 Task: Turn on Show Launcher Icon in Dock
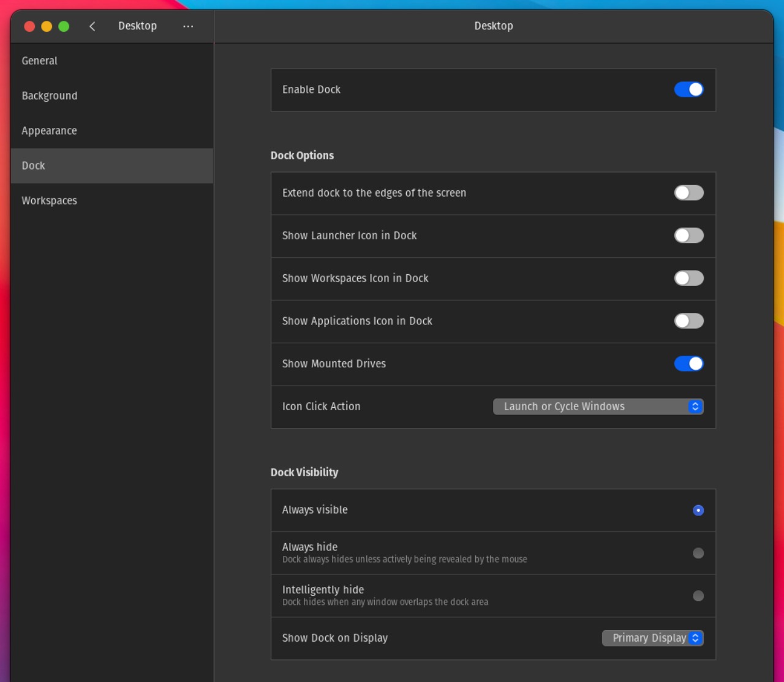click(x=689, y=236)
